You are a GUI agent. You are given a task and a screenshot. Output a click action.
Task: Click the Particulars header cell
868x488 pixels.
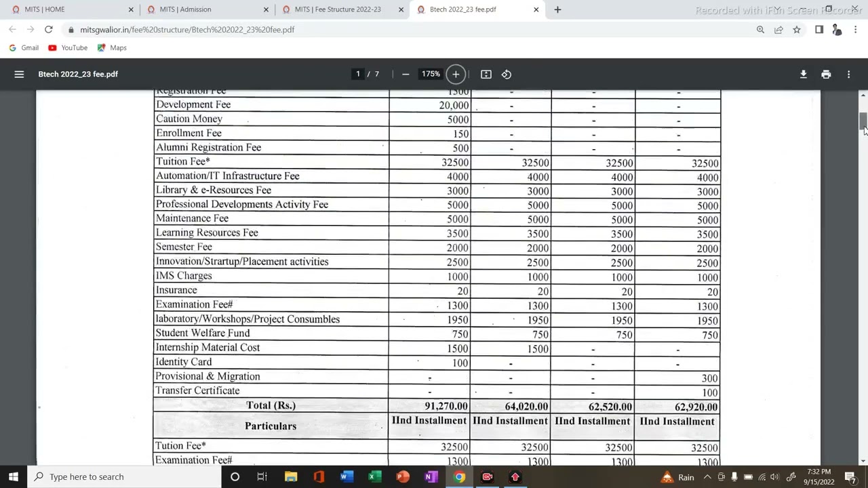tap(271, 426)
